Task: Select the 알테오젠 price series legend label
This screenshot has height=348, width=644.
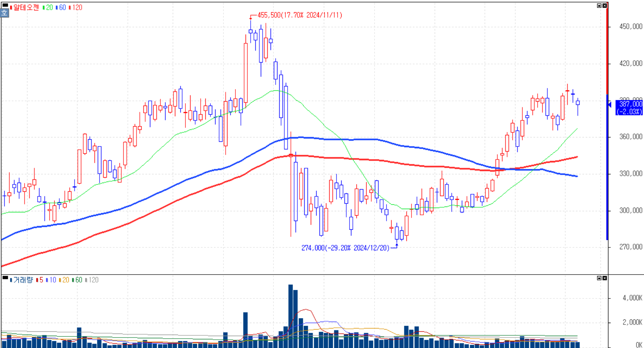Action: 25,8
